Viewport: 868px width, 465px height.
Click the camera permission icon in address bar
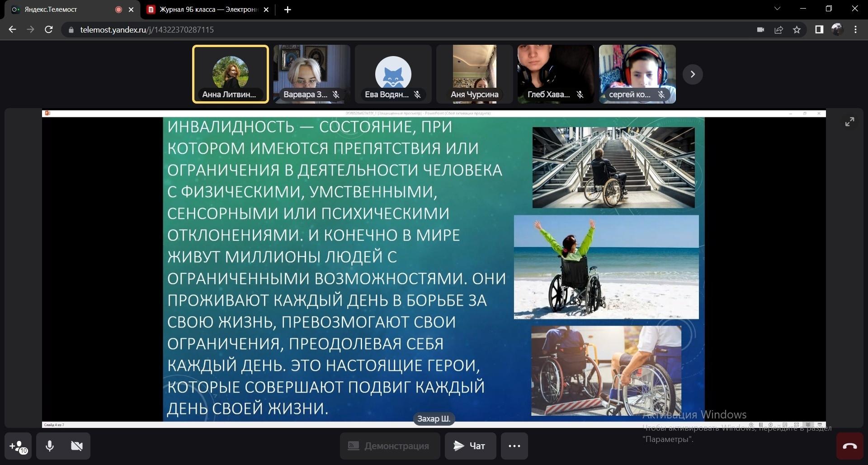pyautogui.click(x=760, y=29)
